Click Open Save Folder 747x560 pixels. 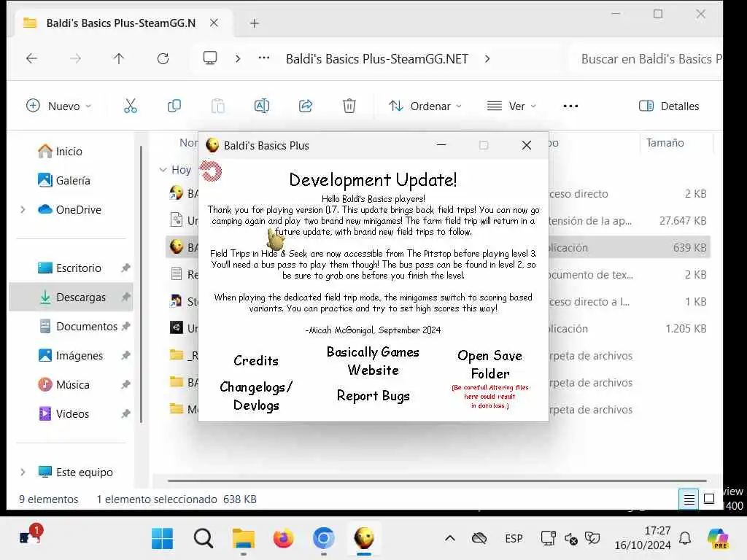coord(489,365)
